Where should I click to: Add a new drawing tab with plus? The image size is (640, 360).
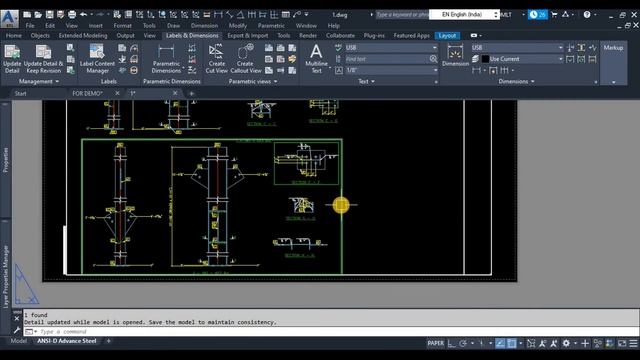pyautogui.click(x=191, y=93)
